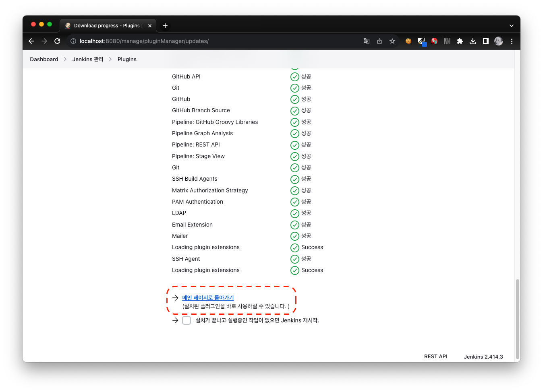This screenshot has width=543, height=392.
Task: Click the success icon for LDAP
Action: 295,213
